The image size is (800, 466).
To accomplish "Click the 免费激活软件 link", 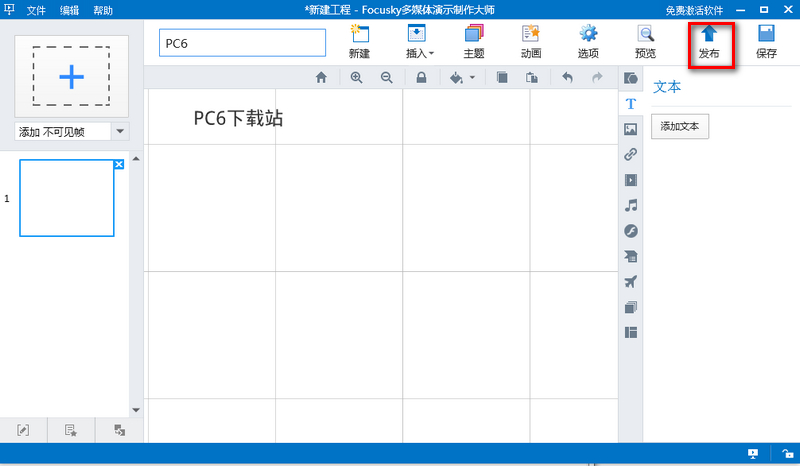I will pos(694,10).
